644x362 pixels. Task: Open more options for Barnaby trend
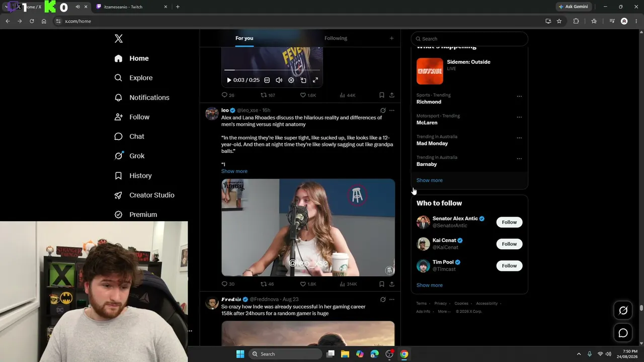[519, 158]
